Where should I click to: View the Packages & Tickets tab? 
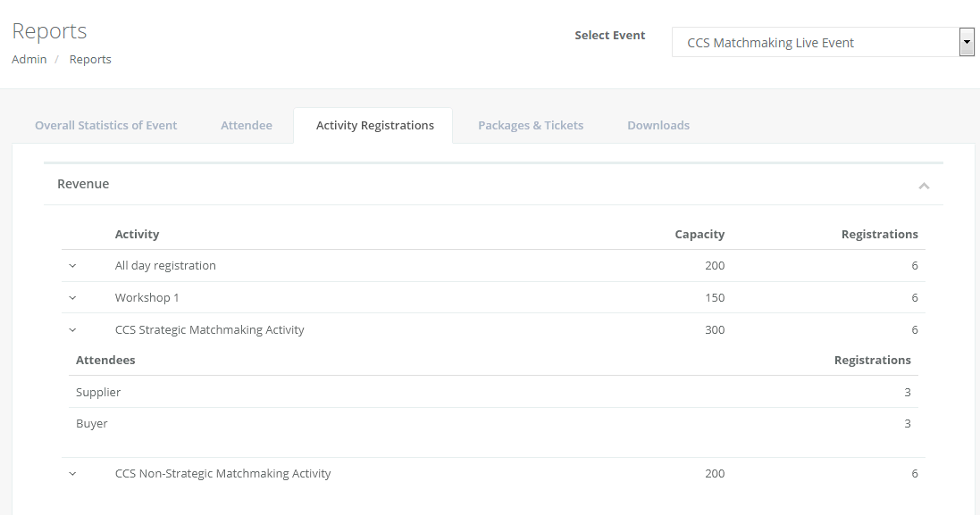(x=531, y=125)
